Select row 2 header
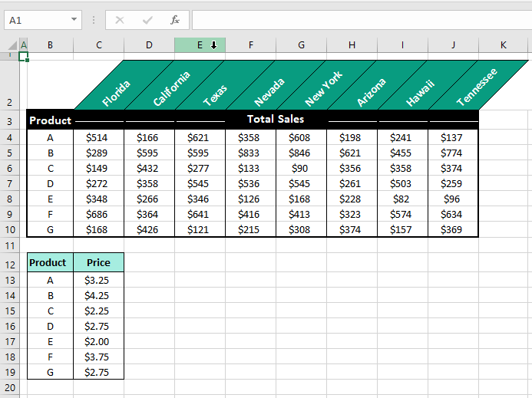The image size is (532, 398). (9, 85)
